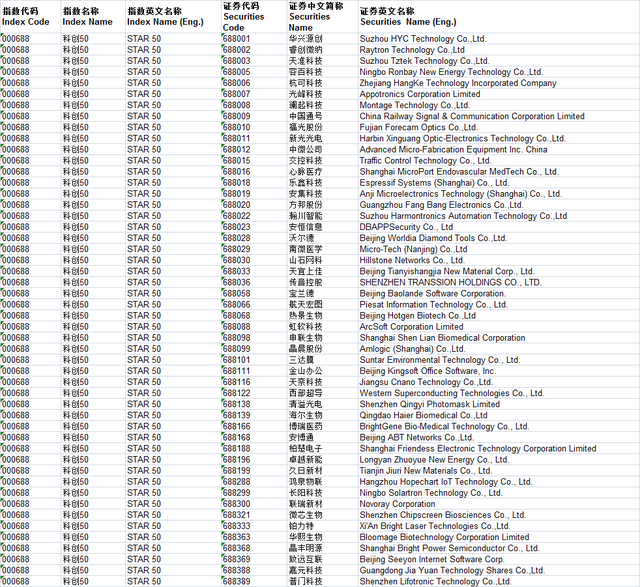Select cell Shanghai Friendess Electronic Technology Corporation
This screenshot has width=640, height=587.
click(498, 449)
